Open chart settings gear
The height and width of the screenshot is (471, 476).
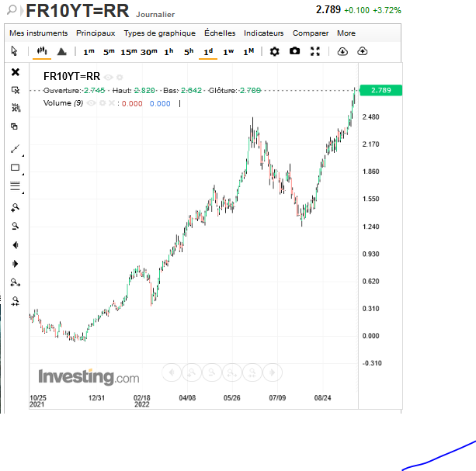click(x=274, y=51)
